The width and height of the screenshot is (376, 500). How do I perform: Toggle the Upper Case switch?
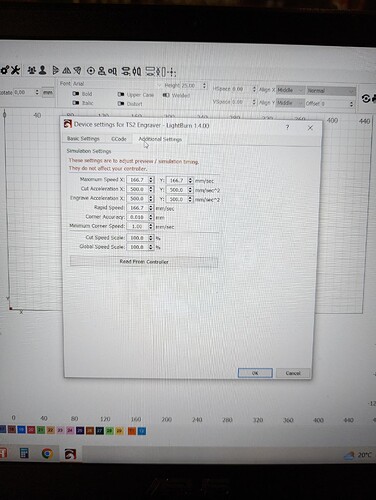point(121,95)
